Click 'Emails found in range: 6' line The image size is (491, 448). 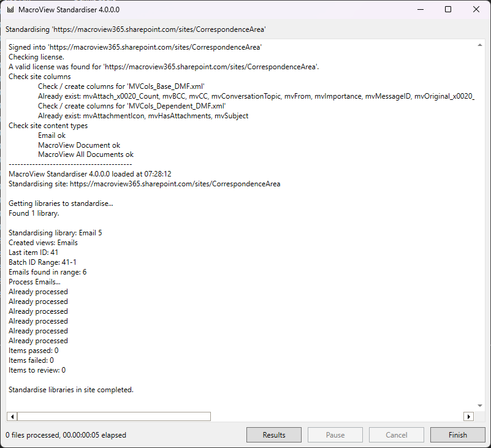tap(48, 272)
